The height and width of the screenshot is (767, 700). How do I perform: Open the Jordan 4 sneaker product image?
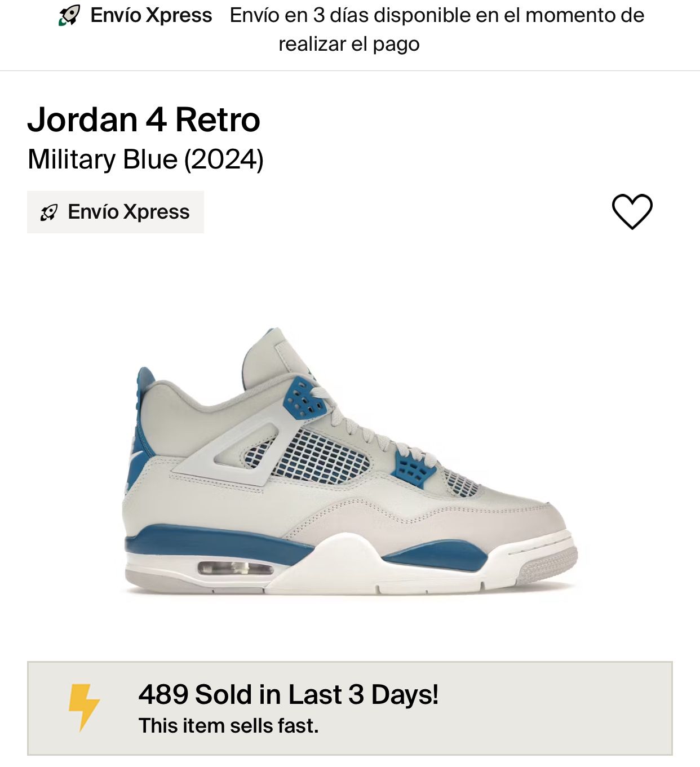(x=349, y=462)
